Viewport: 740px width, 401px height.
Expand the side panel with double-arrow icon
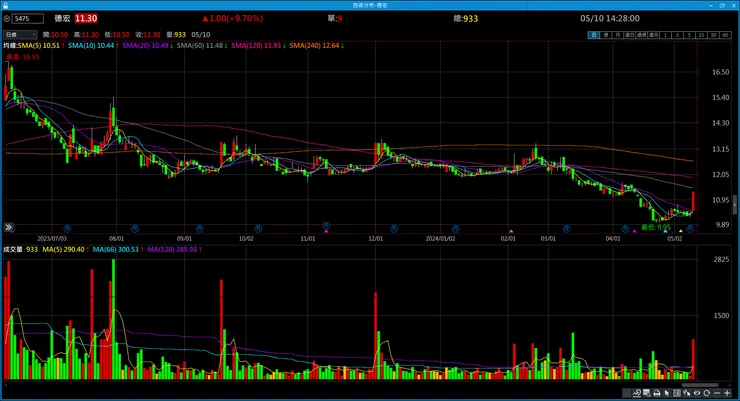8,227
